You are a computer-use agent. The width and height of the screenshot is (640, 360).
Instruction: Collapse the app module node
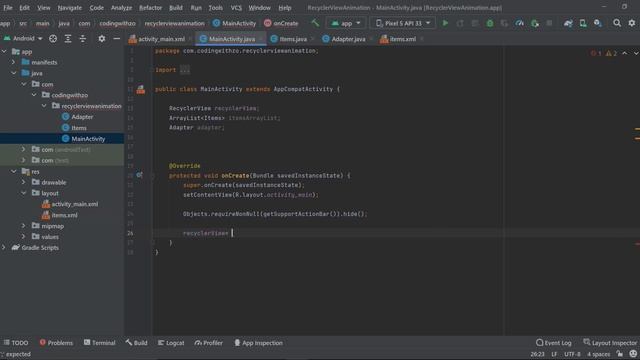(4, 51)
